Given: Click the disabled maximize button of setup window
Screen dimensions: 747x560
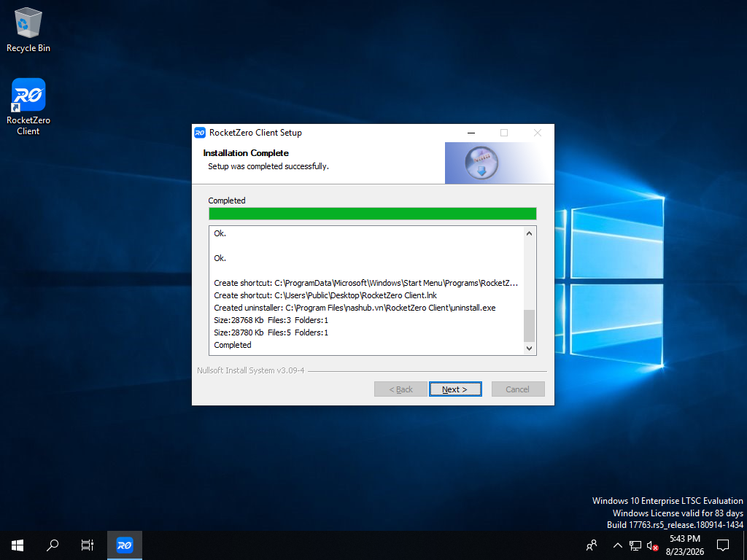Looking at the screenshot, I should coord(504,133).
